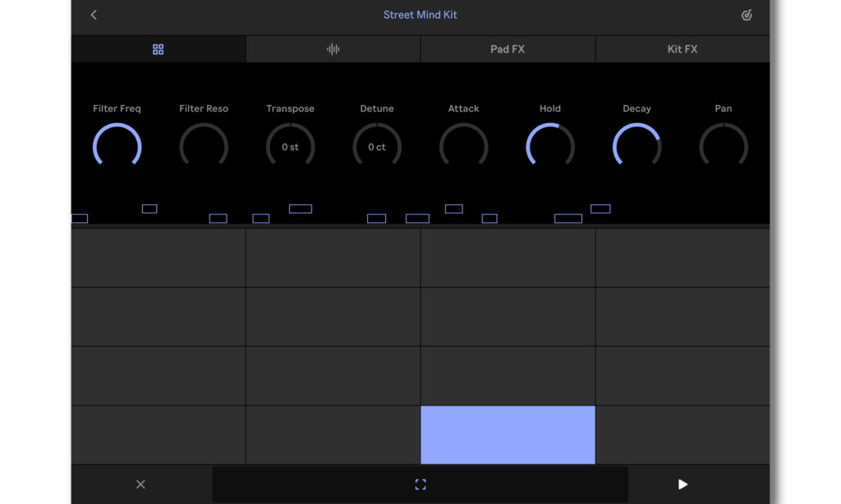The width and height of the screenshot is (841, 504).
Task: Click the Pan knob
Action: [724, 145]
